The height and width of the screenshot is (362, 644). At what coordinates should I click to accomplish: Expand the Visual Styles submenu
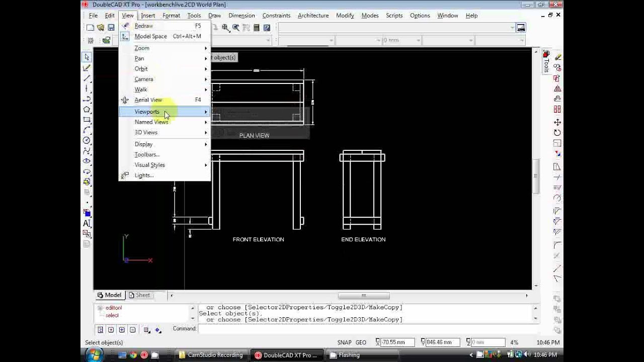click(x=165, y=165)
